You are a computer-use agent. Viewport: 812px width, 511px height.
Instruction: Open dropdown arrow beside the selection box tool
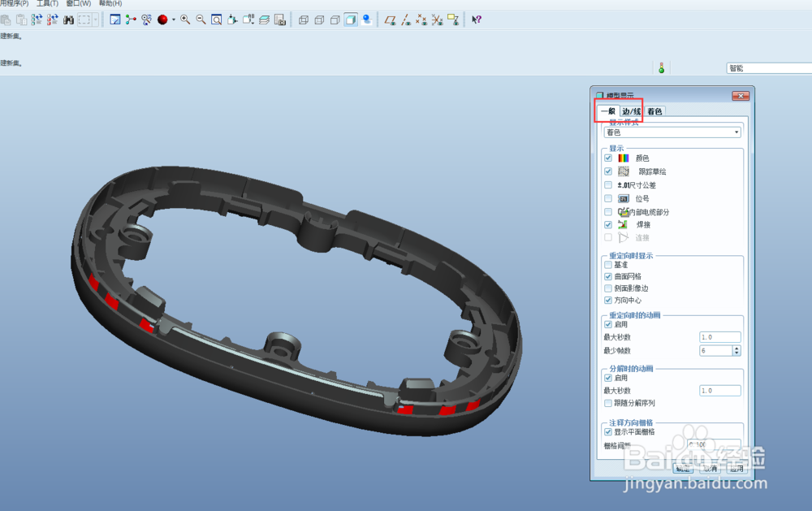pos(95,19)
